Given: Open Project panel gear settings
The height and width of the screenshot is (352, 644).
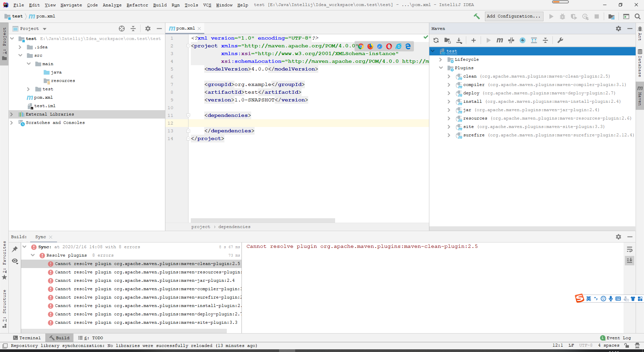Looking at the screenshot, I should click(148, 29).
